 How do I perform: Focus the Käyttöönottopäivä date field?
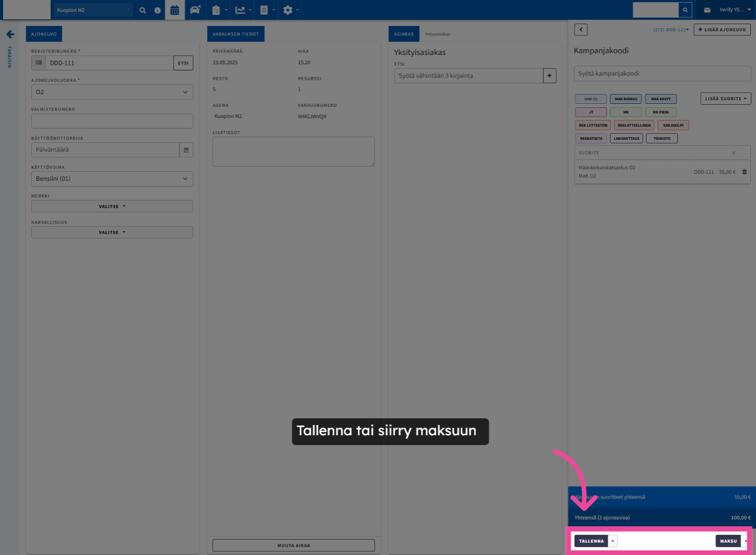click(x=105, y=150)
